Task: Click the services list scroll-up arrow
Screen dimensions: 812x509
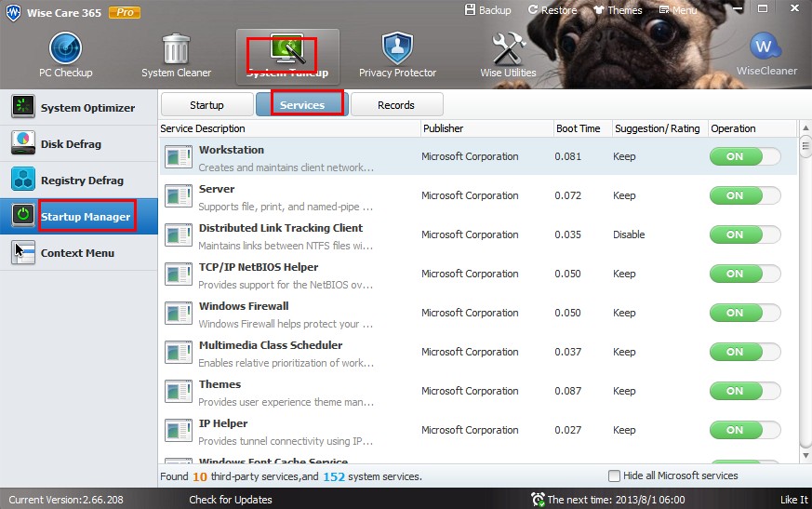Action: point(805,127)
